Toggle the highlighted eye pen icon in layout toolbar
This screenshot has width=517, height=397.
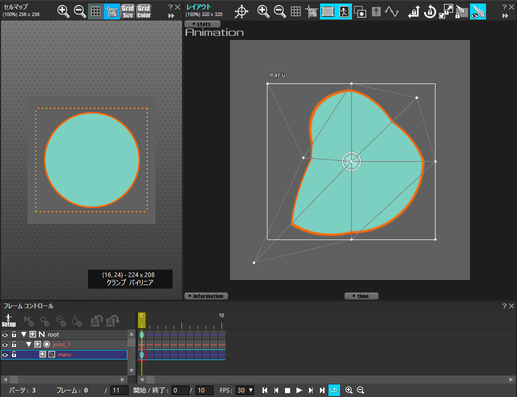click(478, 12)
